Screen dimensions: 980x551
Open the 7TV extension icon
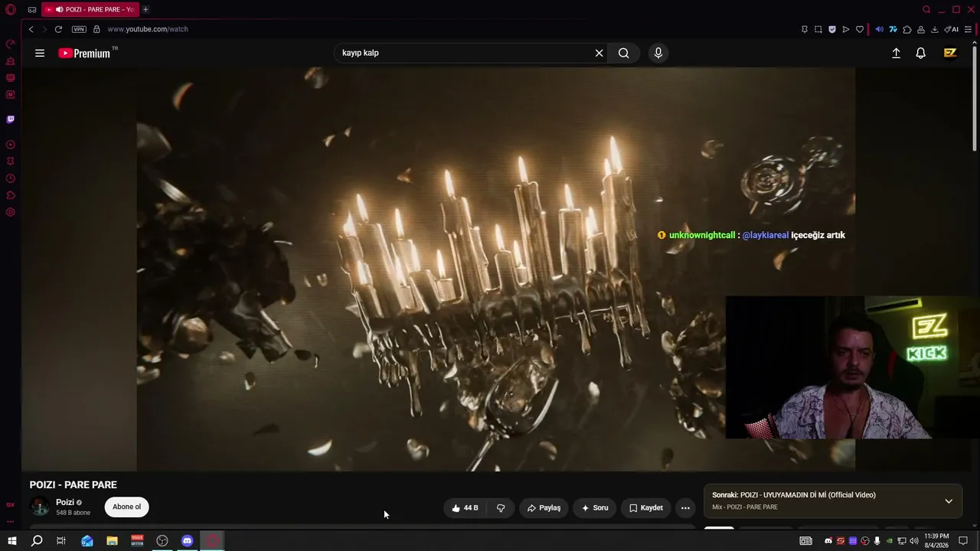pos(893,29)
